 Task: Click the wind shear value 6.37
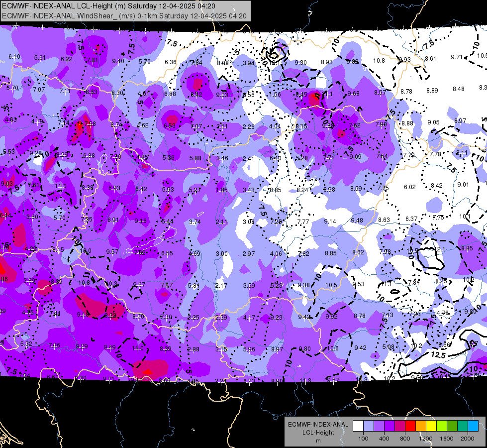(x=411, y=219)
